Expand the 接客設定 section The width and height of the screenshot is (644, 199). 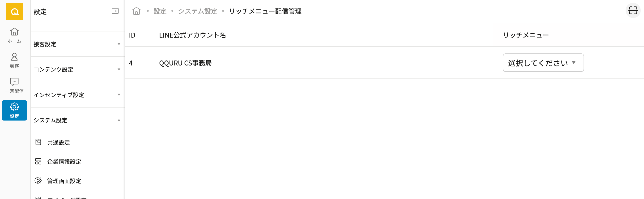(77, 44)
